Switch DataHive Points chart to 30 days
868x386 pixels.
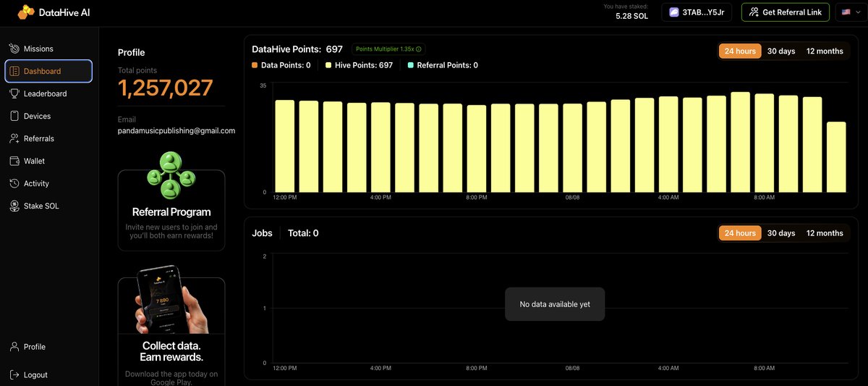tap(781, 51)
